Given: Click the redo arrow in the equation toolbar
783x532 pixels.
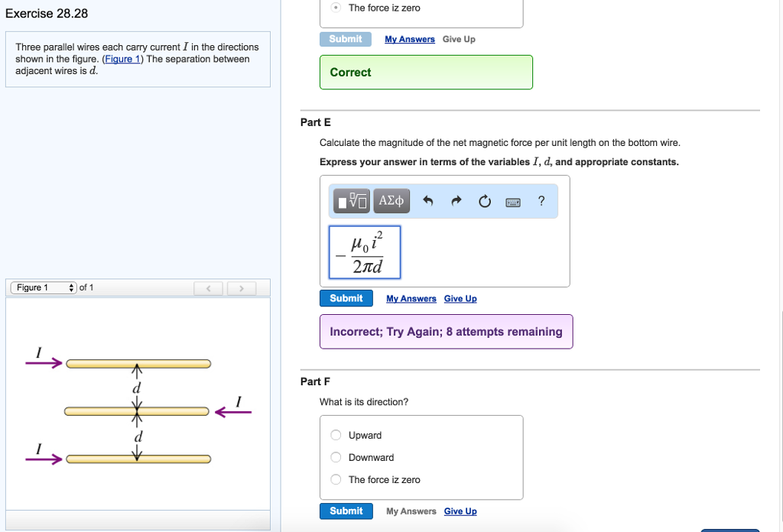Looking at the screenshot, I should [456, 200].
